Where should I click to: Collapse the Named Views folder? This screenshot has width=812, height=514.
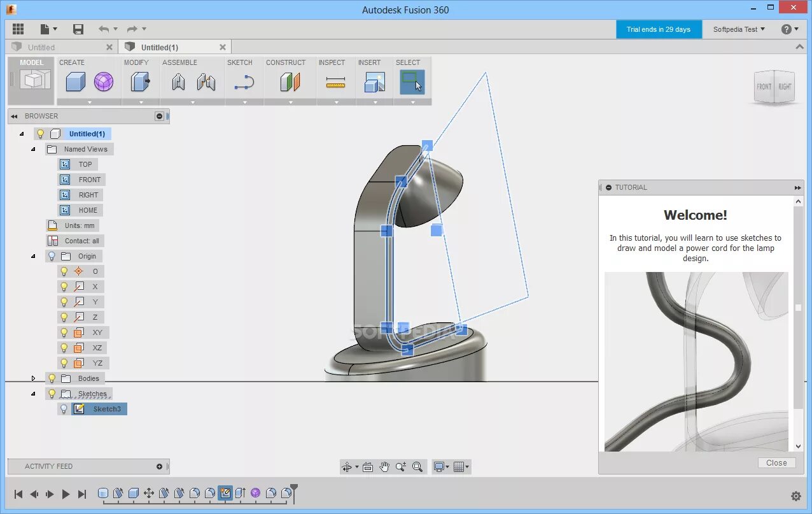(34, 149)
